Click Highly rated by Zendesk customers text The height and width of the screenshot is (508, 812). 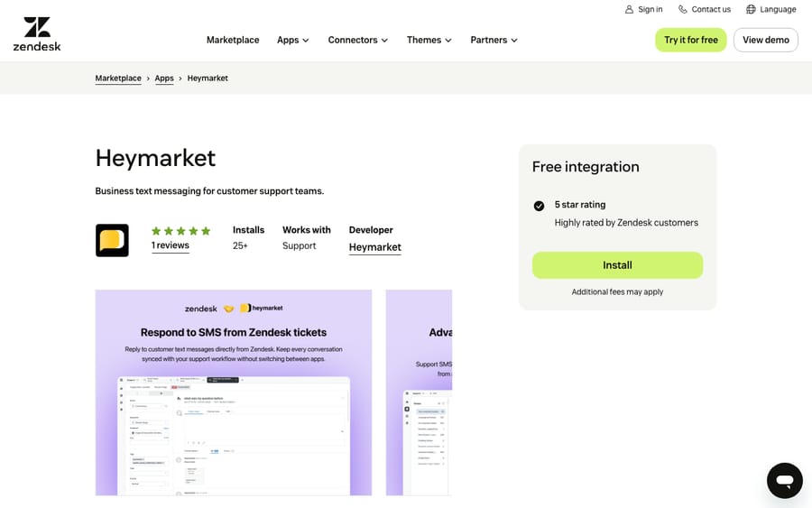pos(626,223)
